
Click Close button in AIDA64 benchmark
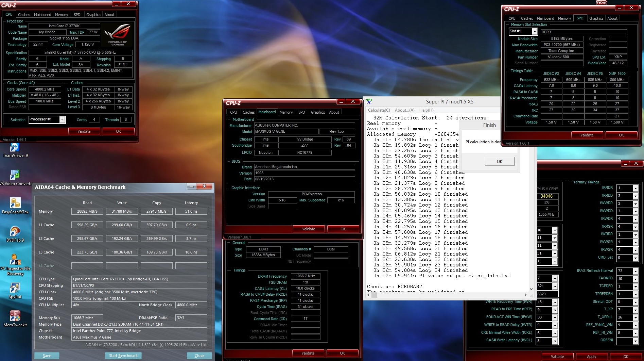point(199,356)
